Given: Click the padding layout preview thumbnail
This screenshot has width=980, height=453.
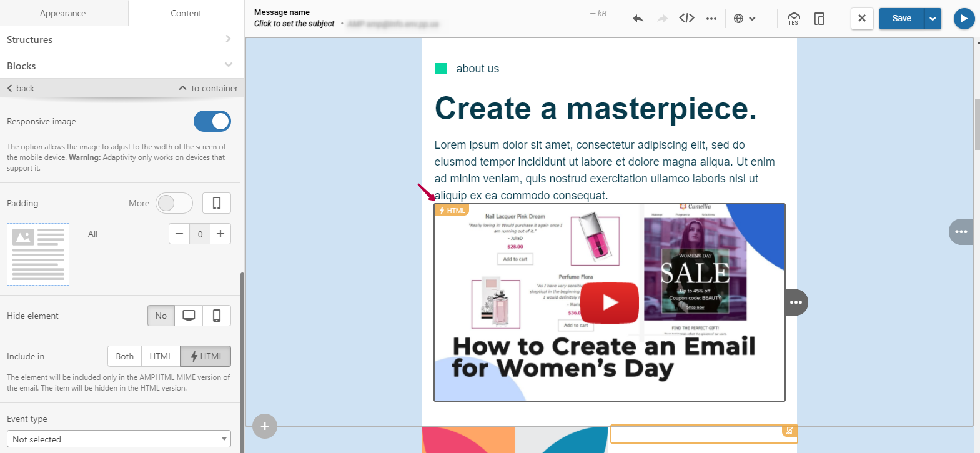Looking at the screenshot, I should coord(38,254).
